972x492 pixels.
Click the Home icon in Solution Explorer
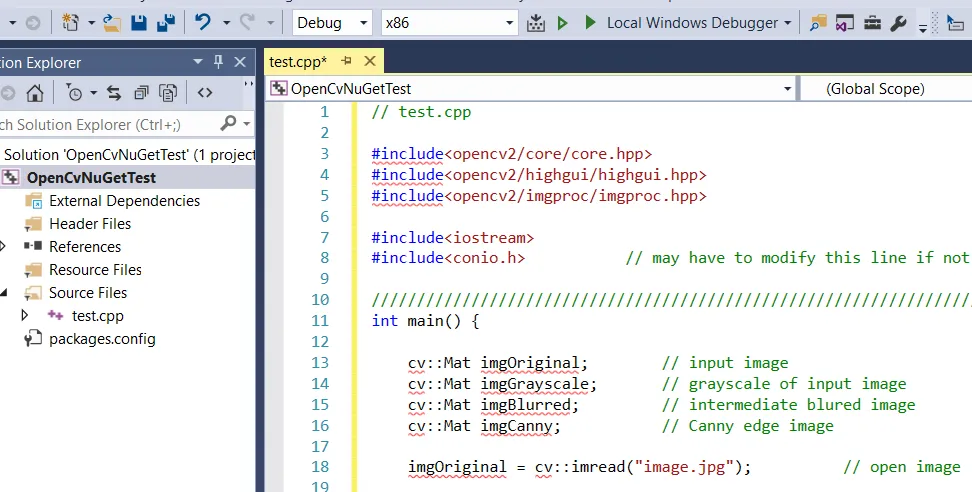(x=35, y=93)
